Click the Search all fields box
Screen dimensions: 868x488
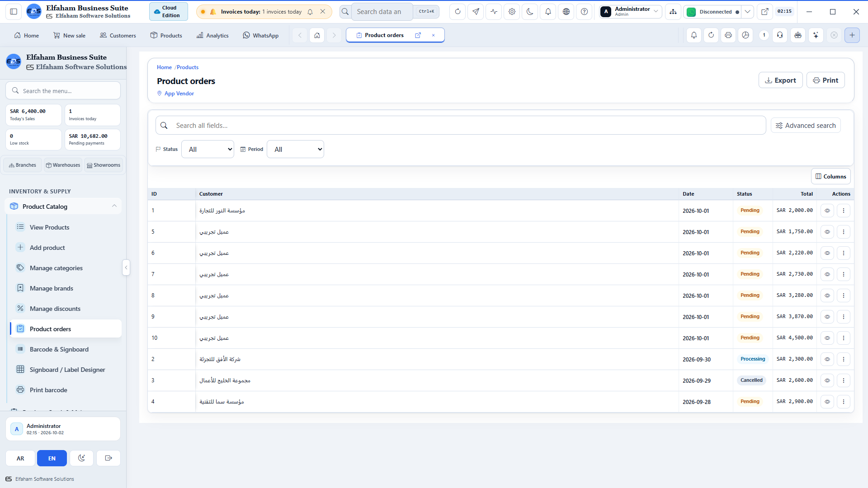tap(461, 126)
